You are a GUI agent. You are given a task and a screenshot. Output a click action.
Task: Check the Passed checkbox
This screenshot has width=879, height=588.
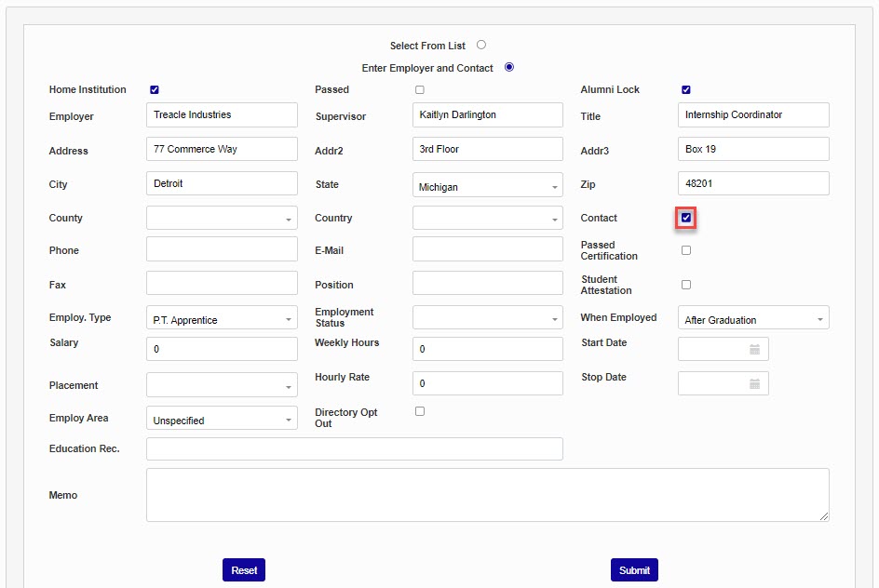420,90
